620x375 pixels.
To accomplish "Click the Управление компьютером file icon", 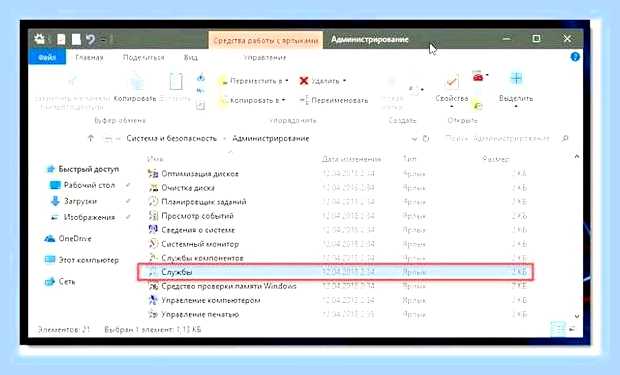I will 153,300.
